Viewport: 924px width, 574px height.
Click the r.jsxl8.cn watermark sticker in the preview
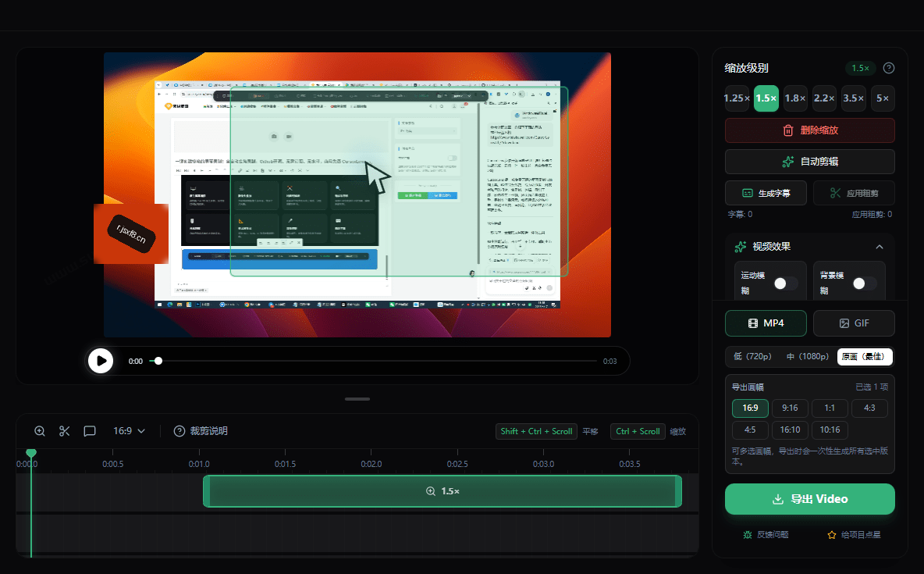coord(131,234)
